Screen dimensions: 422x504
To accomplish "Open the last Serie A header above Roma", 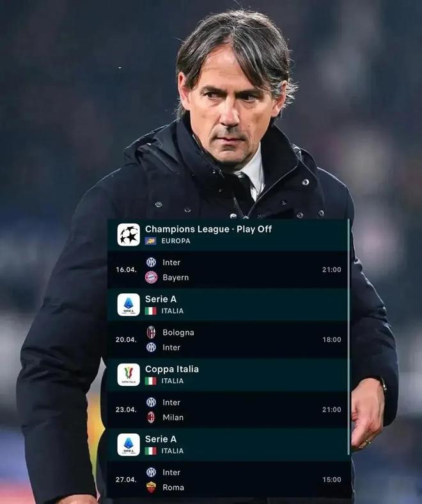I will 228,445.
